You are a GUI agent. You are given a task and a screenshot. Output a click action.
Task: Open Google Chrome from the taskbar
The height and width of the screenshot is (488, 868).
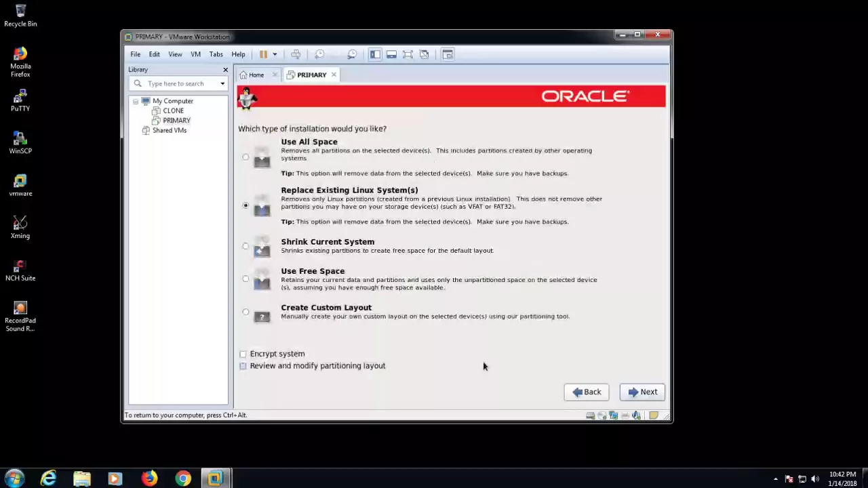(183, 479)
